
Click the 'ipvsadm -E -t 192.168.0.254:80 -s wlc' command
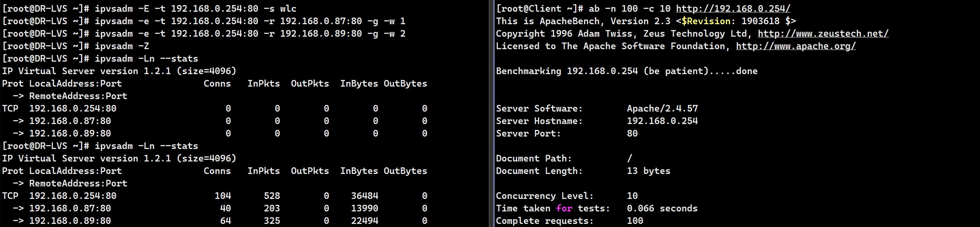point(196,9)
